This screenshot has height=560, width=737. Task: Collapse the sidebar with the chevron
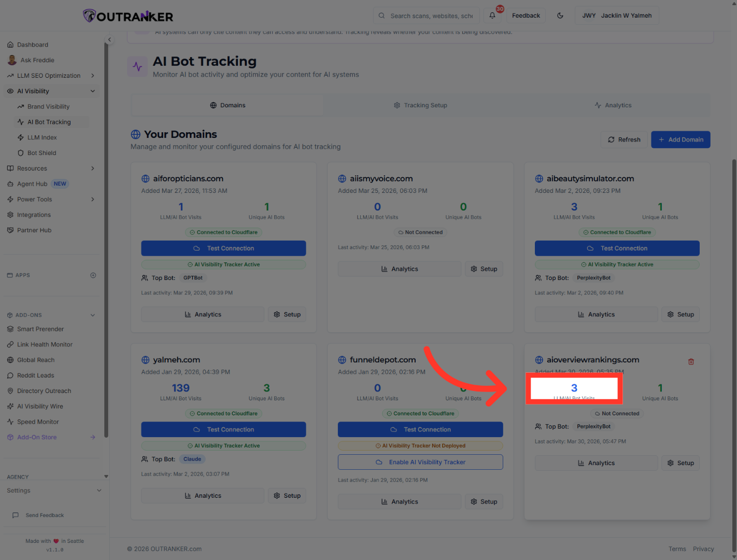(x=109, y=39)
